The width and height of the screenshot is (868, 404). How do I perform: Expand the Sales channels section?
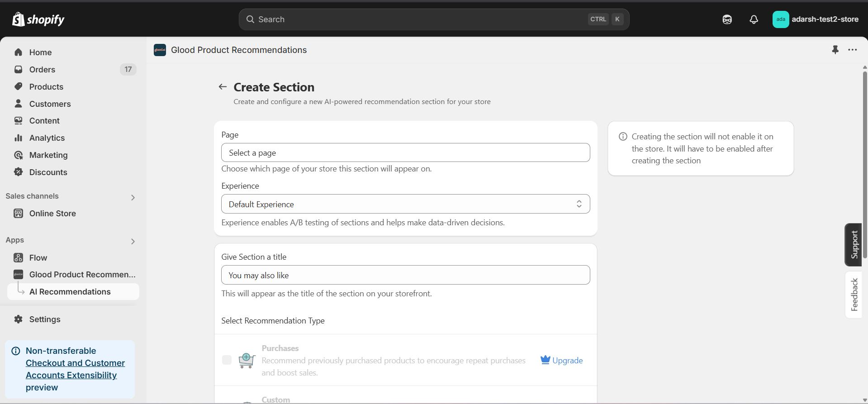133,197
